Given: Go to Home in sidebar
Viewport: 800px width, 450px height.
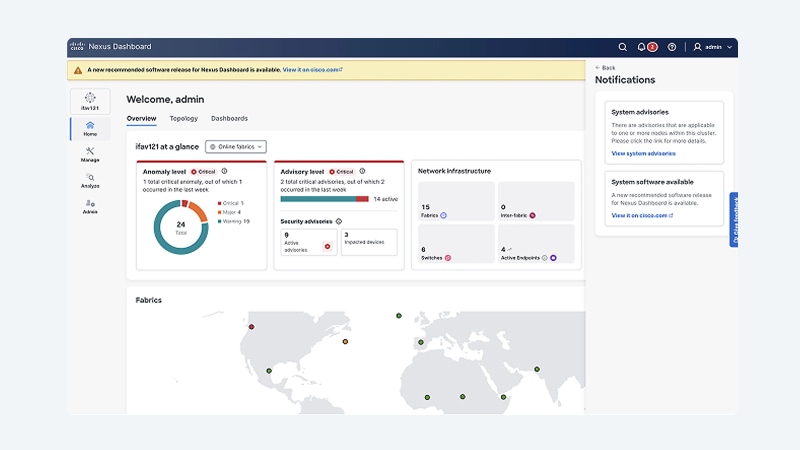Looking at the screenshot, I should 90,129.
